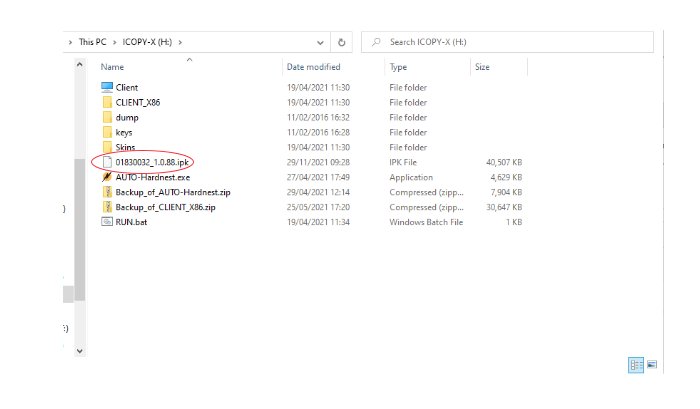Select the dump folder name
Screen dimensions: 700x409
point(127,117)
